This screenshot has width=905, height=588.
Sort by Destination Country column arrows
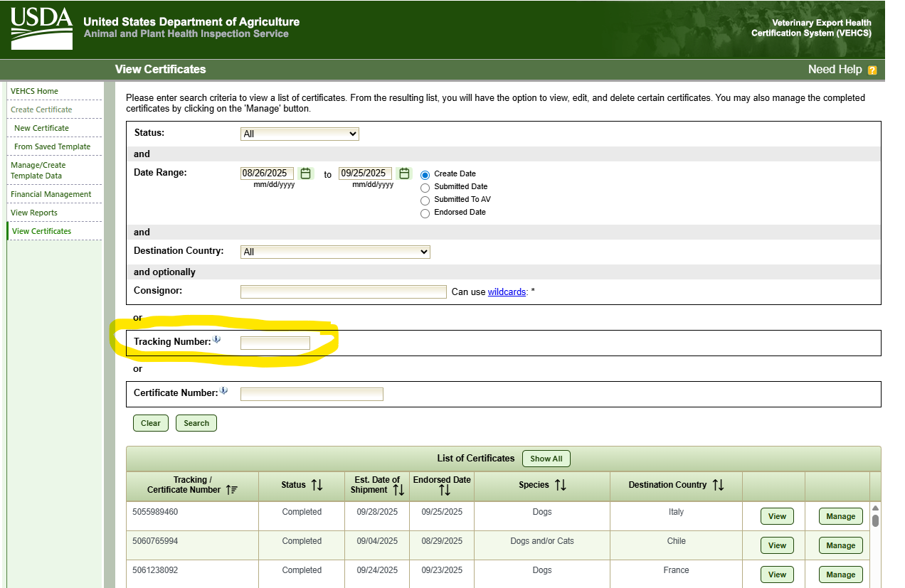point(718,485)
